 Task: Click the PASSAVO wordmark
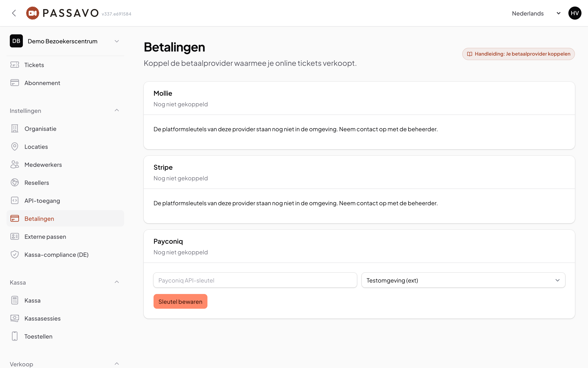click(70, 13)
